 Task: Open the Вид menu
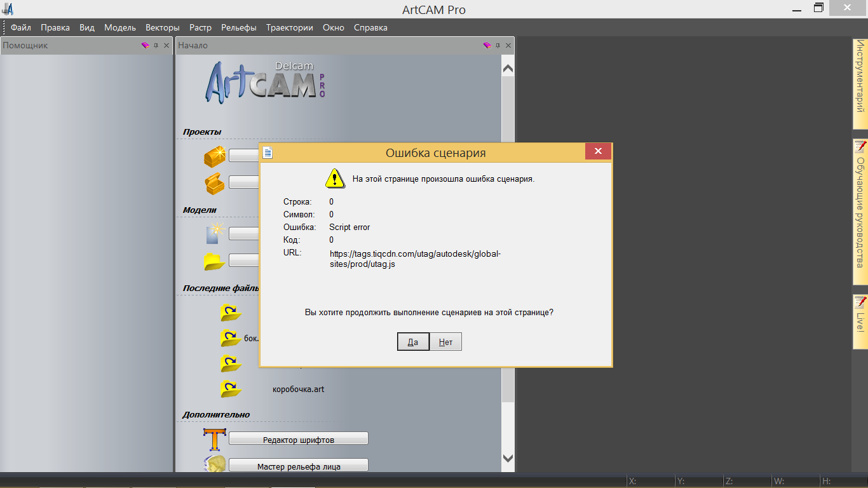pyautogui.click(x=87, y=27)
